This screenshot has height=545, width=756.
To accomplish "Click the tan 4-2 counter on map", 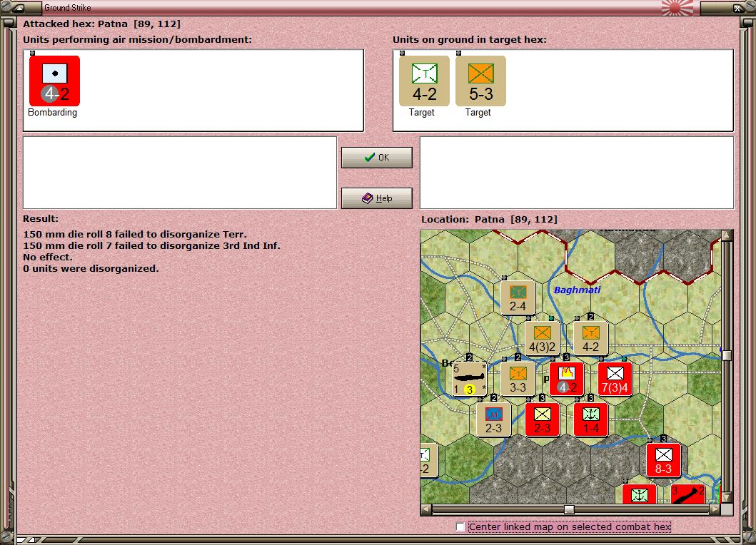I will (590, 339).
